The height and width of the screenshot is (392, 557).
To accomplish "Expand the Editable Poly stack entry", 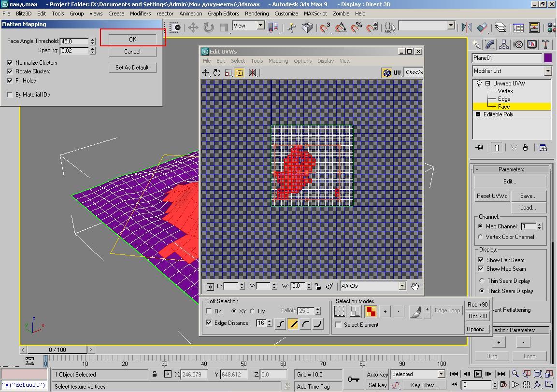I will tap(478, 114).
